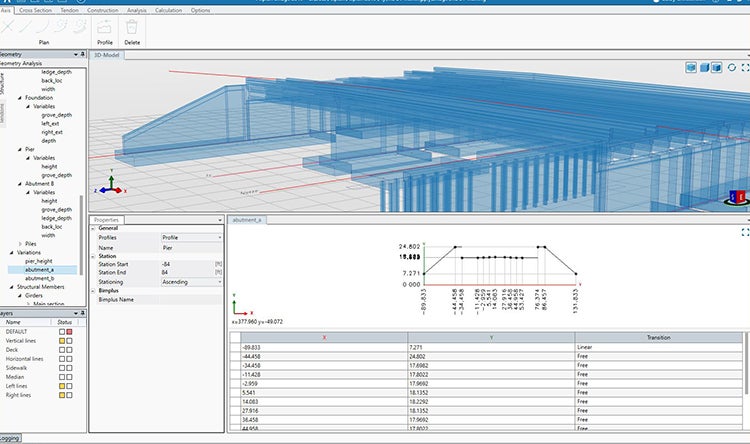This screenshot has width=750, height=444.
Task: Click the orientation cube in 3D view
Action: tap(737, 197)
